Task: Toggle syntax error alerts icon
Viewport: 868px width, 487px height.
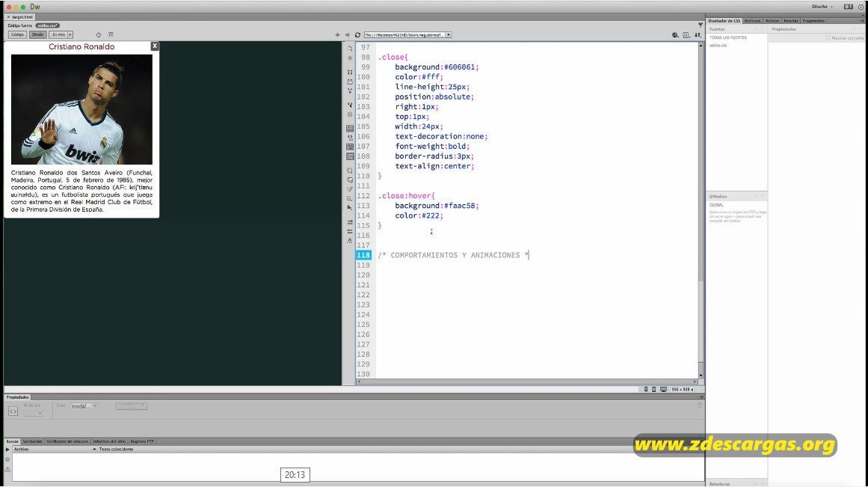Action: click(x=350, y=157)
